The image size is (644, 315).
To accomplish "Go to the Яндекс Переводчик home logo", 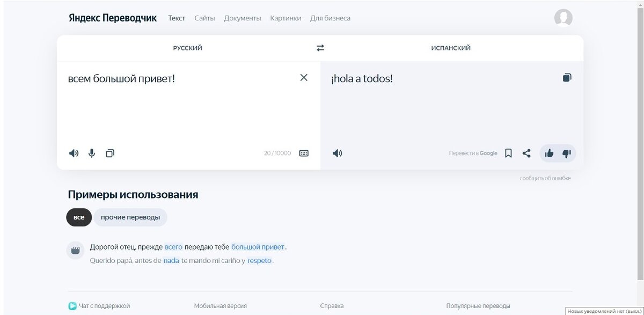I will click(113, 18).
